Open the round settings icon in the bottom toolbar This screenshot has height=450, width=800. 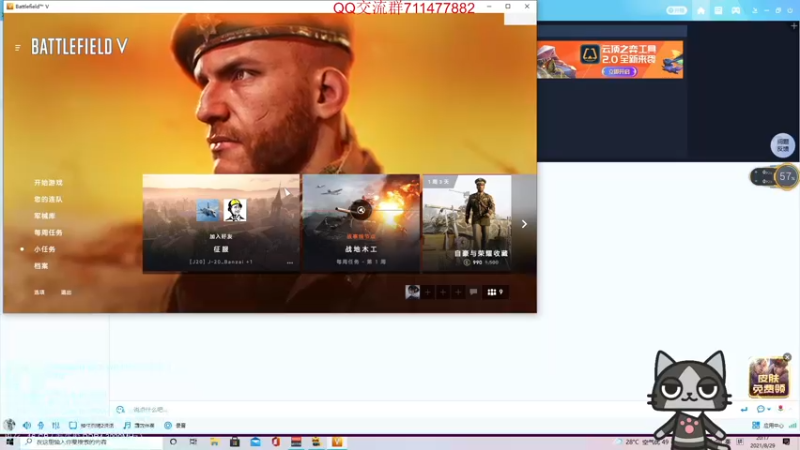click(x=168, y=425)
